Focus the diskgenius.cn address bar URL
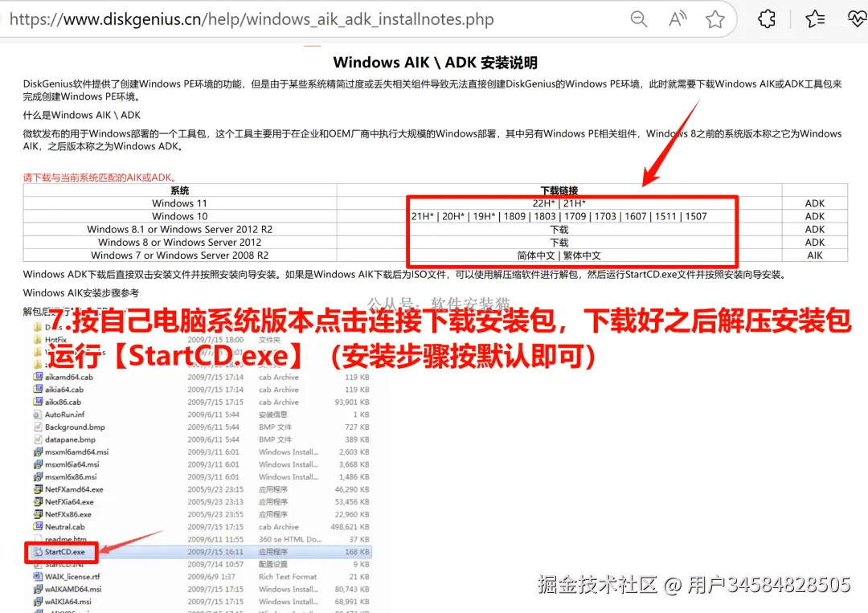The image size is (868, 613). [252, 19]
